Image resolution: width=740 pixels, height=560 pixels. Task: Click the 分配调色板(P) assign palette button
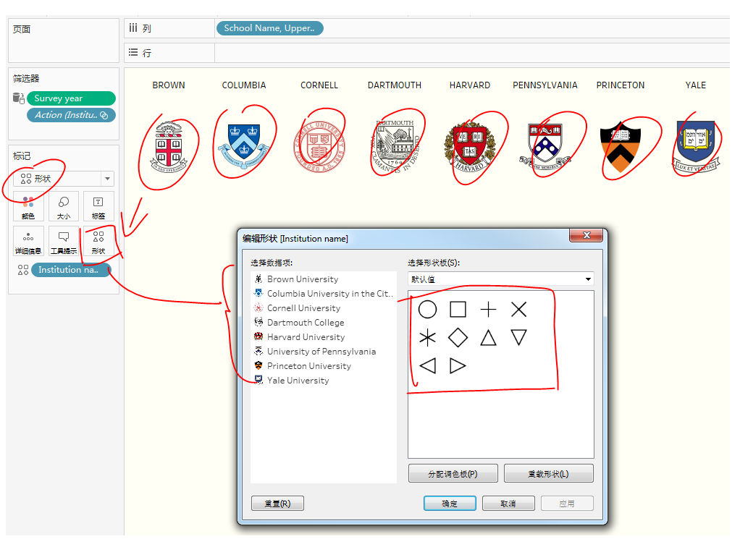coord(453,474)
